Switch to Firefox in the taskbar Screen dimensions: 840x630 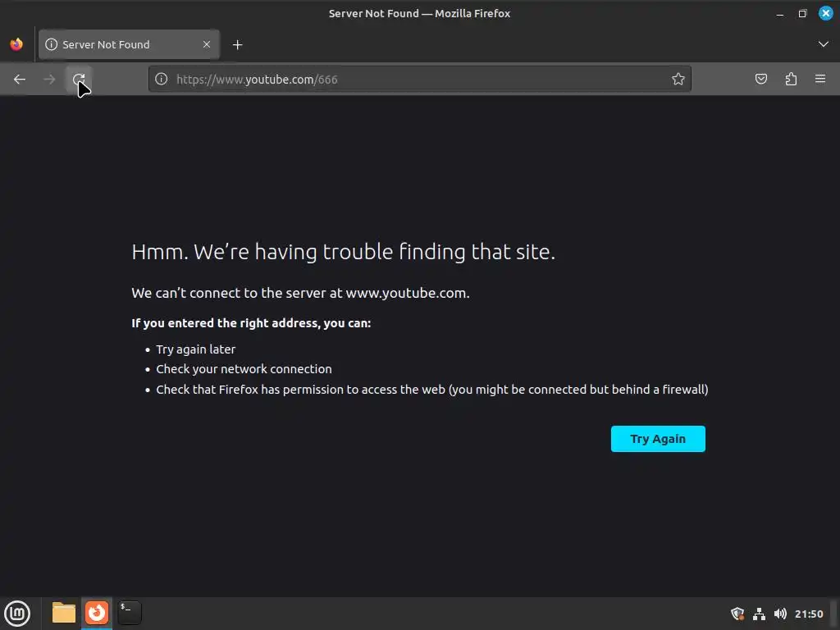click(x=97, y=613)
